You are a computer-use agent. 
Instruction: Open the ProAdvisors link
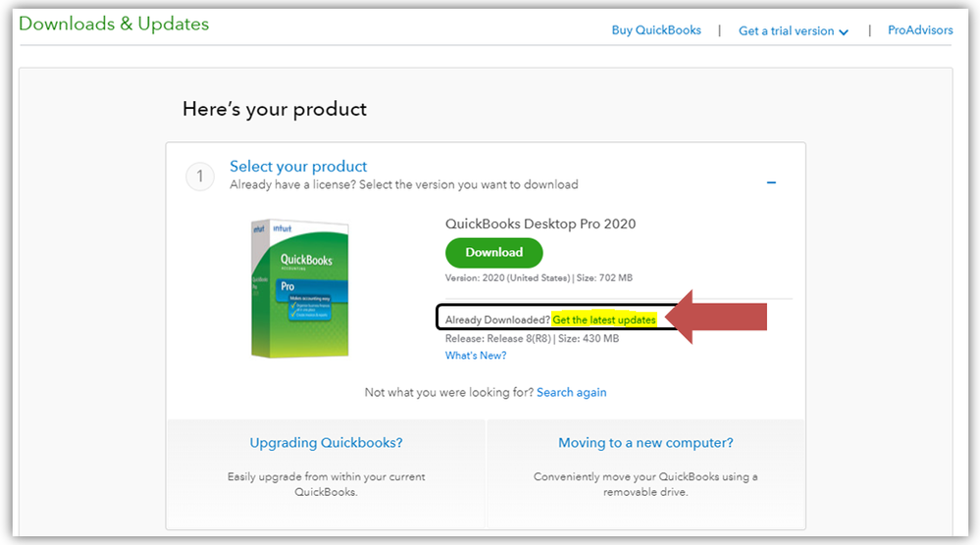pos(920,30)
